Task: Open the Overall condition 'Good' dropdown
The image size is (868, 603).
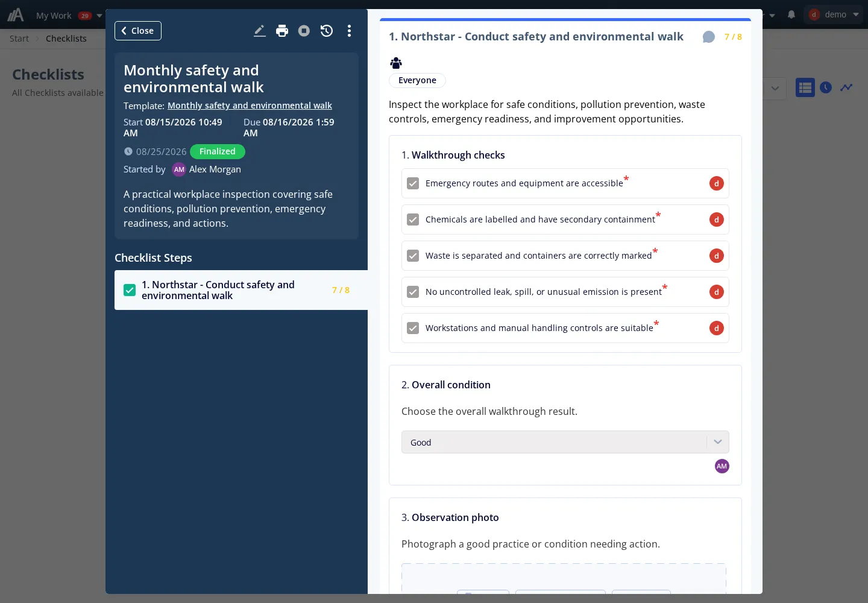Action: click(x=565, y=442)
